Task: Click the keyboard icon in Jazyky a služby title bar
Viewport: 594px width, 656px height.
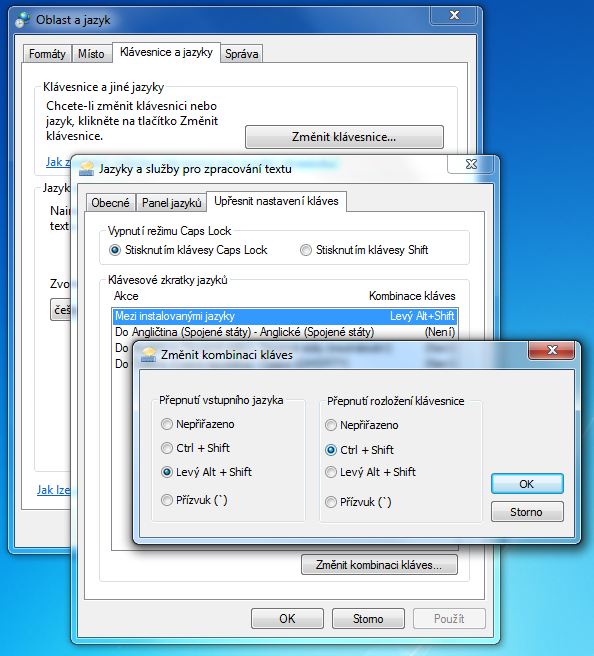Action: (87, 169)
